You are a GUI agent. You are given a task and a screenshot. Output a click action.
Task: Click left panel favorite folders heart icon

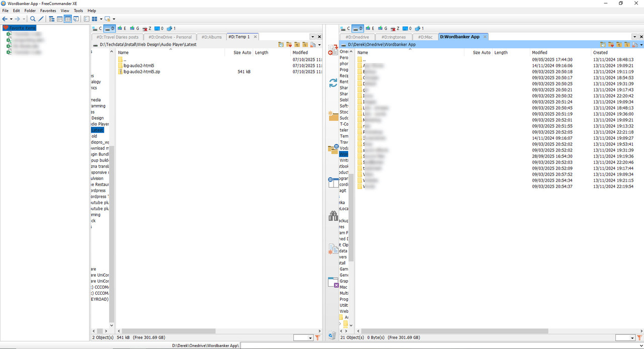[x=289, y=45]
